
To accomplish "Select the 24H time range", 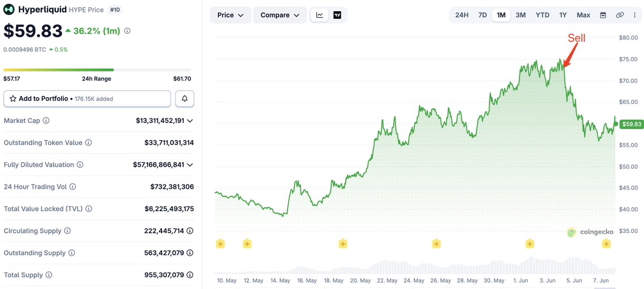I will [462, 15].
